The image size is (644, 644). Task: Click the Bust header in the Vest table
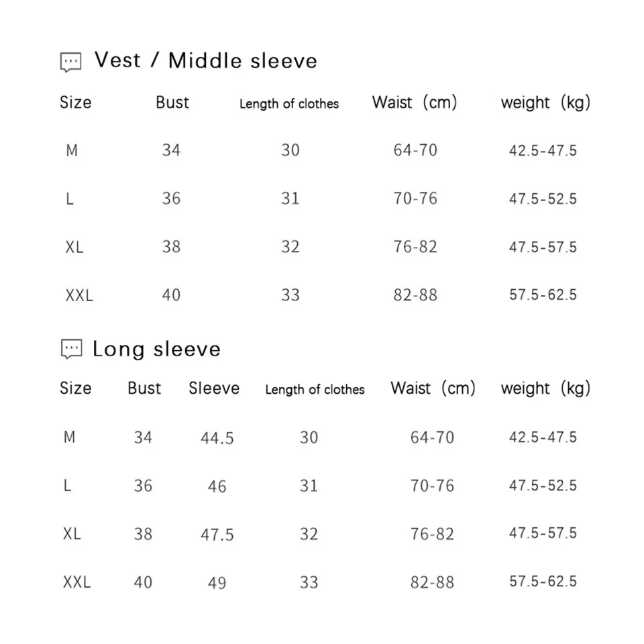tap(172, 103)
